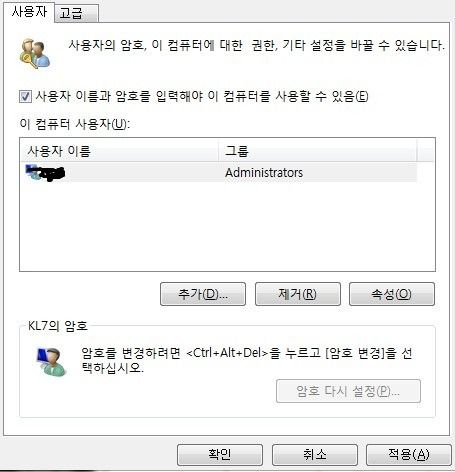Viewport: 455px width, 472px height.
Task: Switch to the 사용자 tab
Action: click(x=29, y=12)
